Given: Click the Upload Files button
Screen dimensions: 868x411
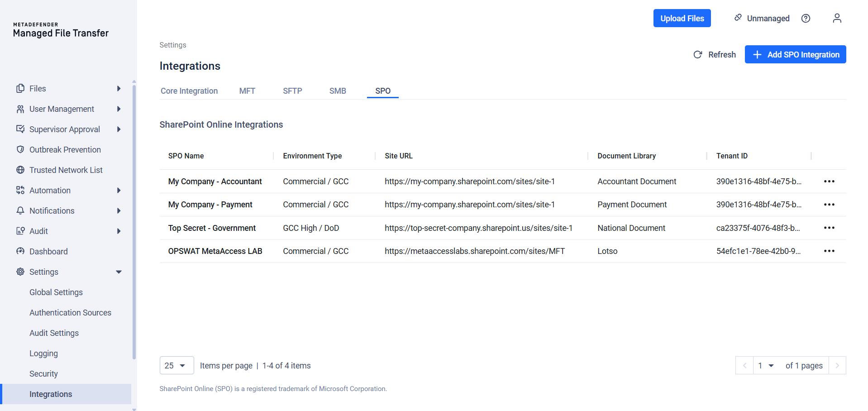Looking at the screenshot, I should click(682, 18).
